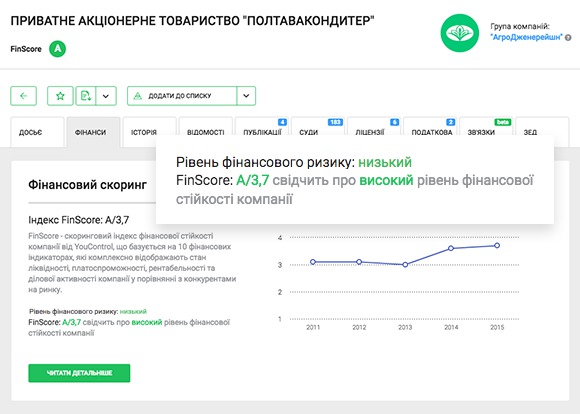This screenshot has height=414, width=580.
Task: Open the 'Додати до списку' dropdown chevron
Action: tap(246, 96)
